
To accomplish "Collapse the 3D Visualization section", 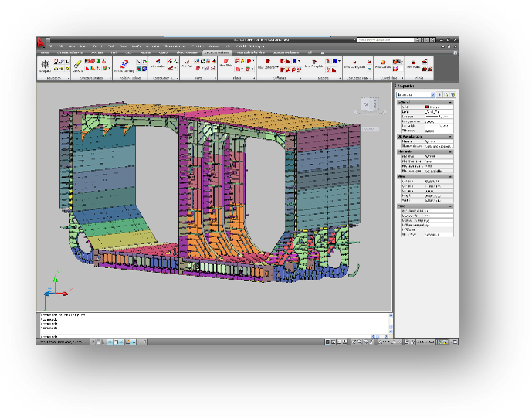I will click(451, 137).
